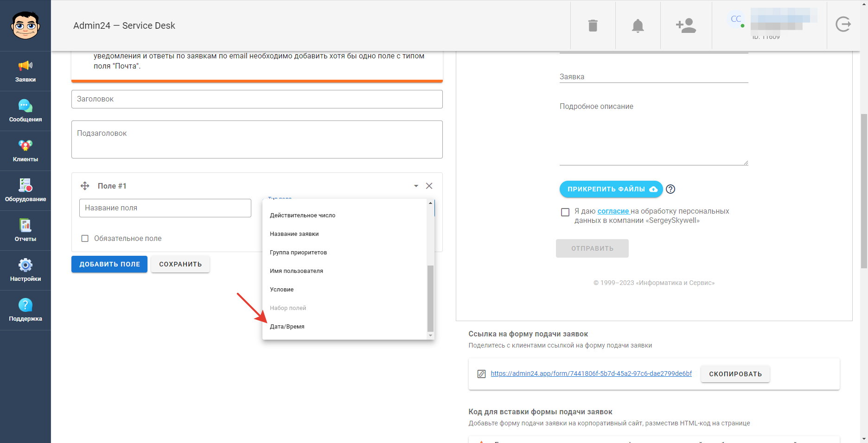Select Условие field type
The height and width of the screenshot is (443, 868).
pyautogui.click(x=345, y=290)
